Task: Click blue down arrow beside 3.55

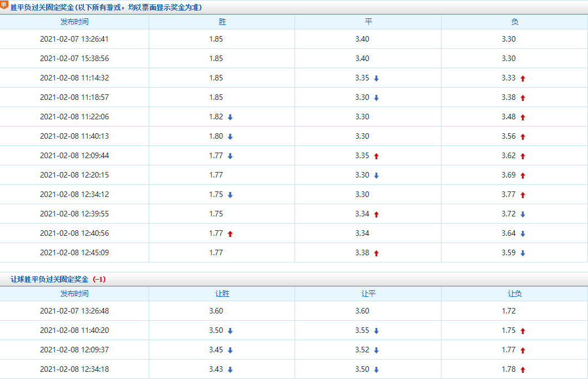Action: 376,331
